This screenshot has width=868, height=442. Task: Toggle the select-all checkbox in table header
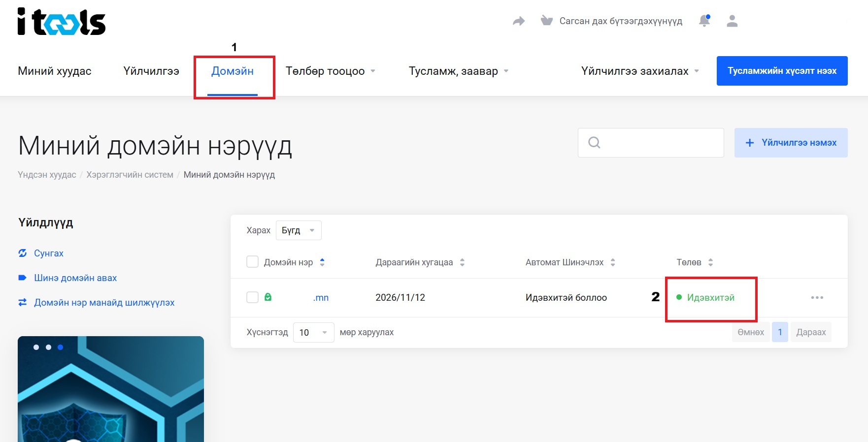(x=252, y=262)
